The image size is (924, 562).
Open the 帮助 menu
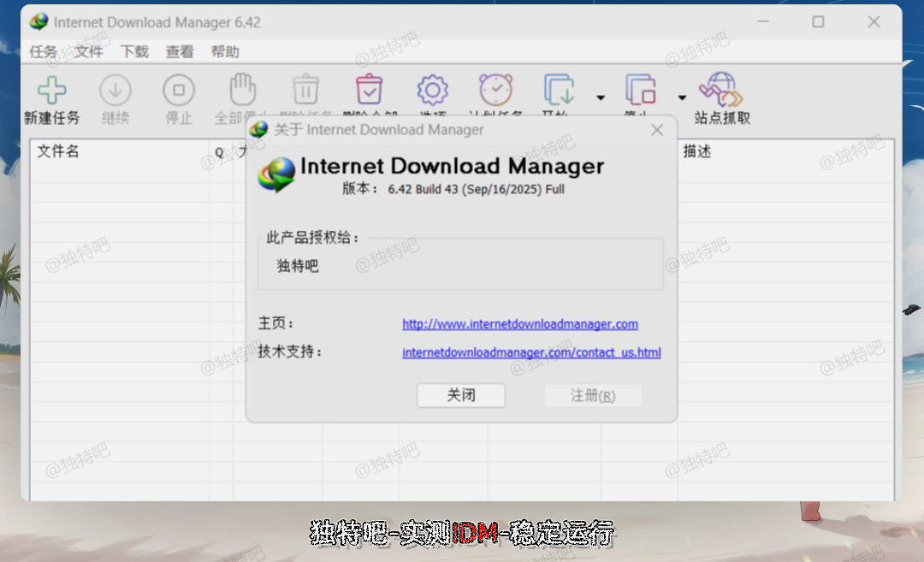pos(225,51)
